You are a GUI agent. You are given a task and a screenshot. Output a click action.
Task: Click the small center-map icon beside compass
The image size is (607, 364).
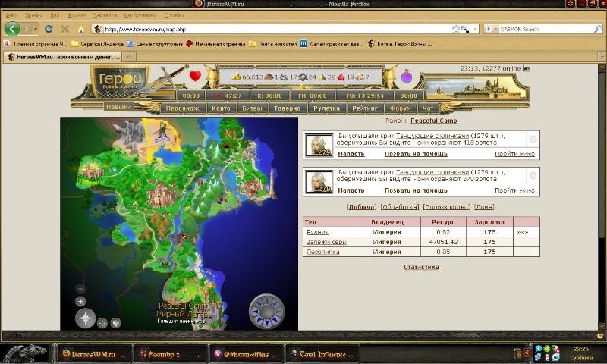click(x=102, y=323)
